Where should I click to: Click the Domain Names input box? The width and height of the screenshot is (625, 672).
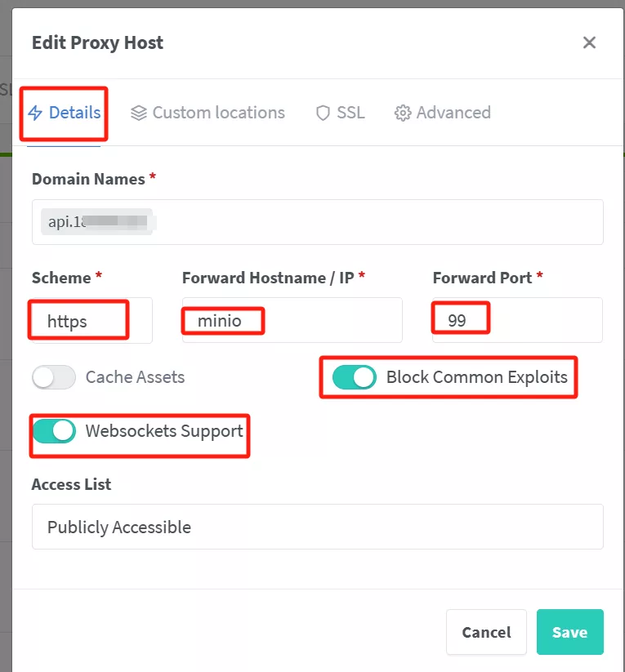pos(376,222)
